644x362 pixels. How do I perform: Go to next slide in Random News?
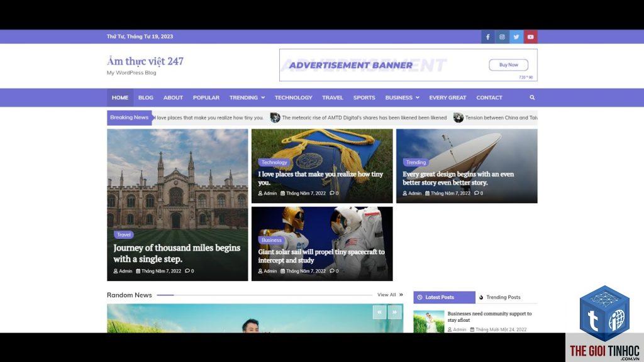click(x=395, y=312)
